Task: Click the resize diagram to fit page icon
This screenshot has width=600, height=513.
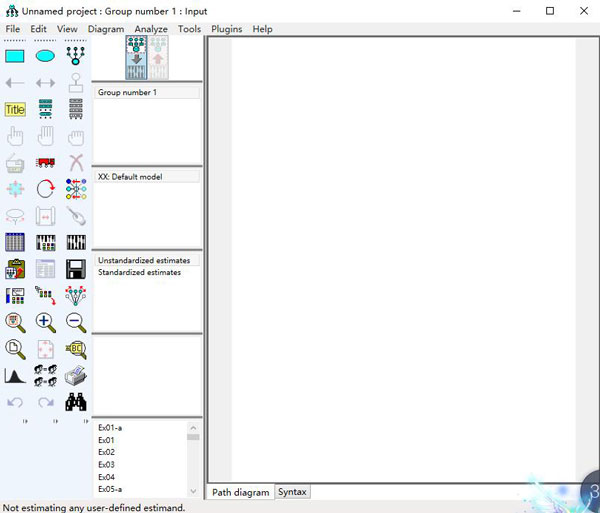Action: pos(46,350)
